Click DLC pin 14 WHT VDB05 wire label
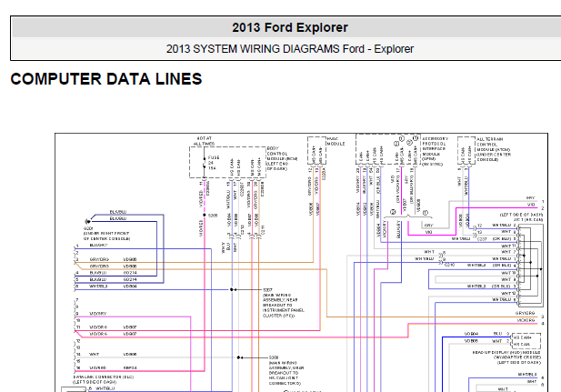 click(113, 355)
